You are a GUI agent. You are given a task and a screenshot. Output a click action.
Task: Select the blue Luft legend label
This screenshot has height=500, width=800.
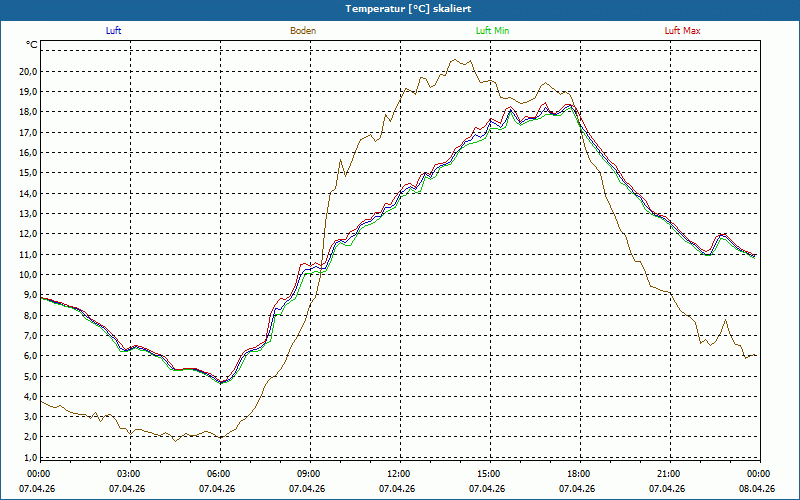click(x=113, y=31)
